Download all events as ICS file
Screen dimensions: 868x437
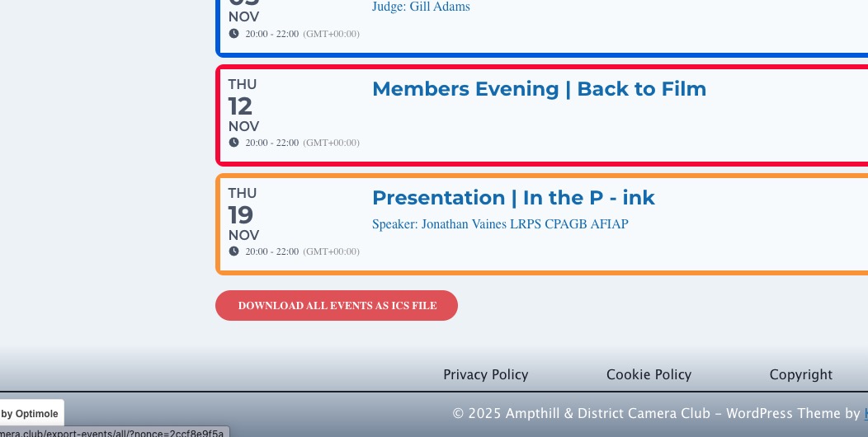(x=337, y=306)
